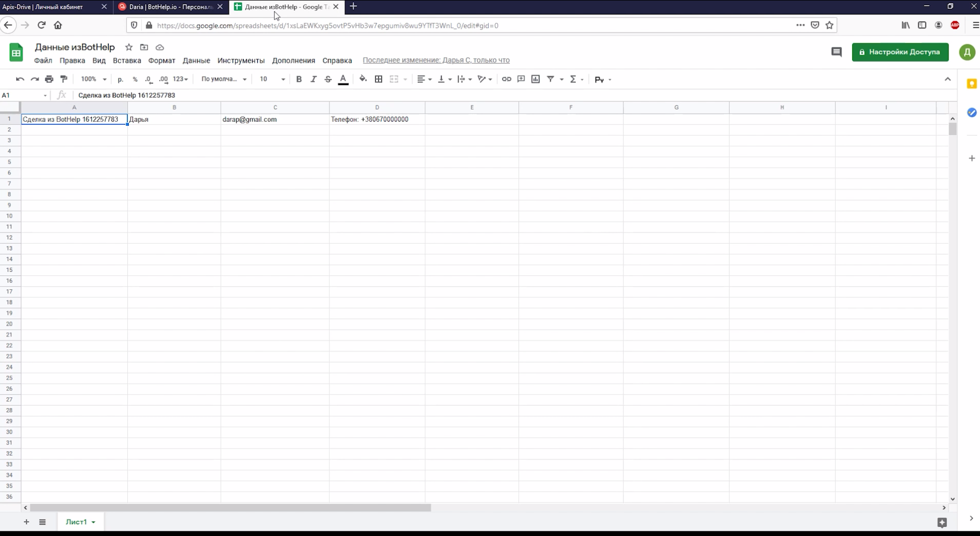The height and width of the screenshot is (536, 980).
Task: Select the cell containing Дарья
Action: pyautogui.click(x=174, y=119)
